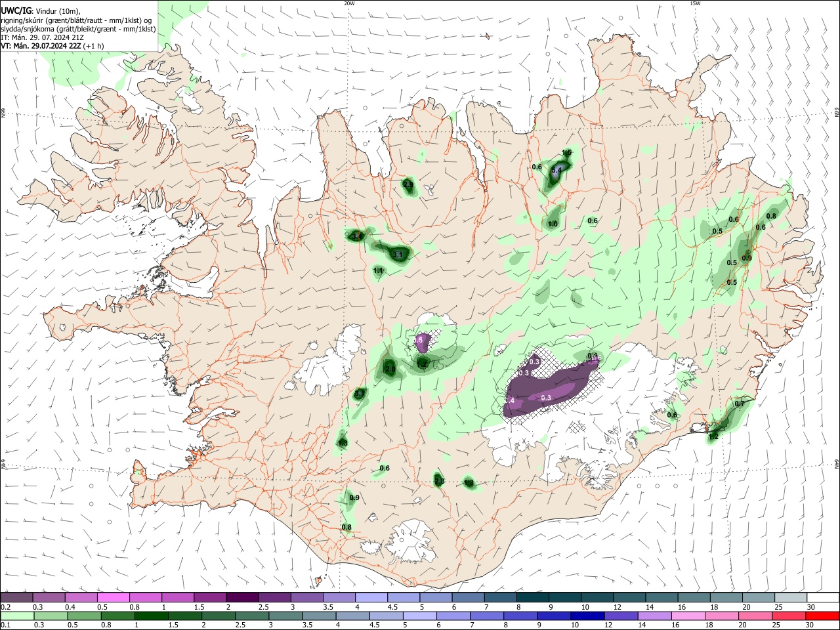840x630 pixels.
Task: Click the 5.4 precipitation value on the map
Action: pyautogui.click(x=557, y=170)
